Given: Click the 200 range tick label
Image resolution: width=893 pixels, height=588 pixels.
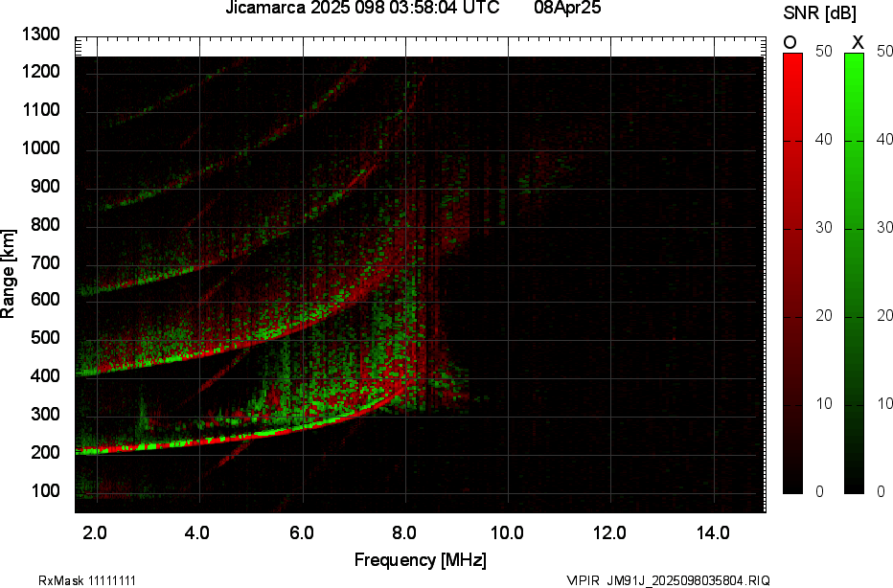Looking at the screenshot, I should coord(45,452).
